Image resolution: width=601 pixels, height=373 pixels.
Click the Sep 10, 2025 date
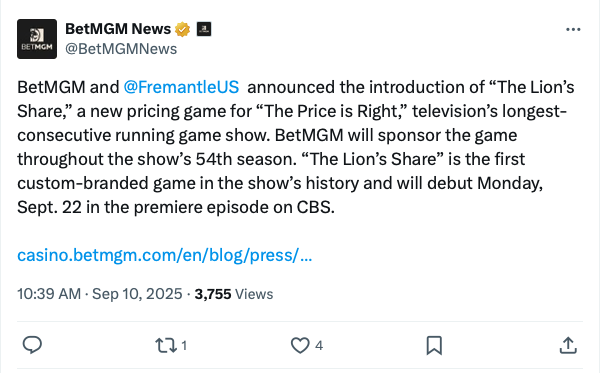[137, 294]
